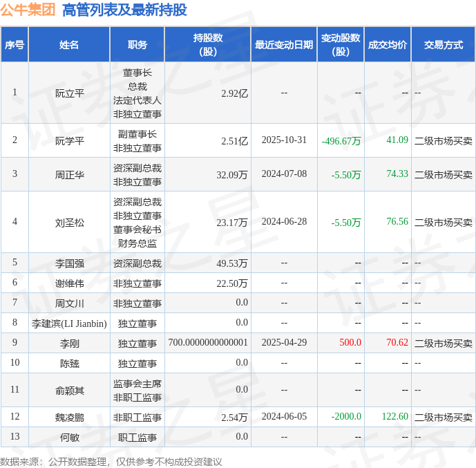Screen dimensions: 476x468
Task: Click the date 2024-07-08
Action: click(284, 174)
